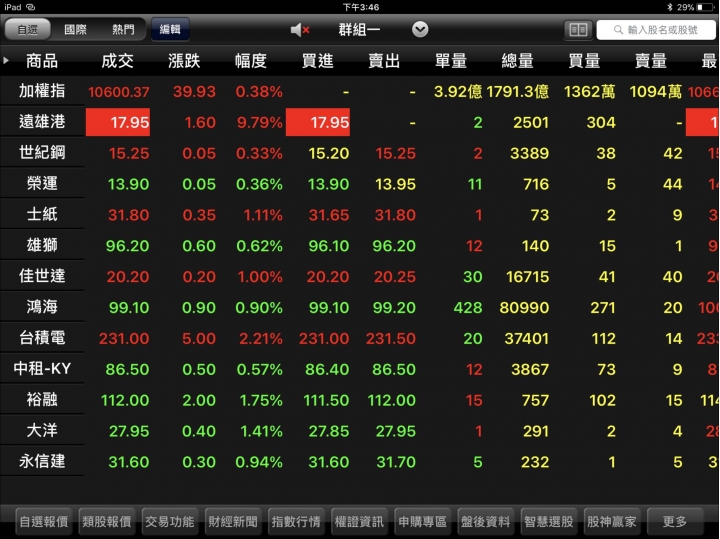
Task: Tap 台積電 percentage 2.21%
Action: point(261,339)
